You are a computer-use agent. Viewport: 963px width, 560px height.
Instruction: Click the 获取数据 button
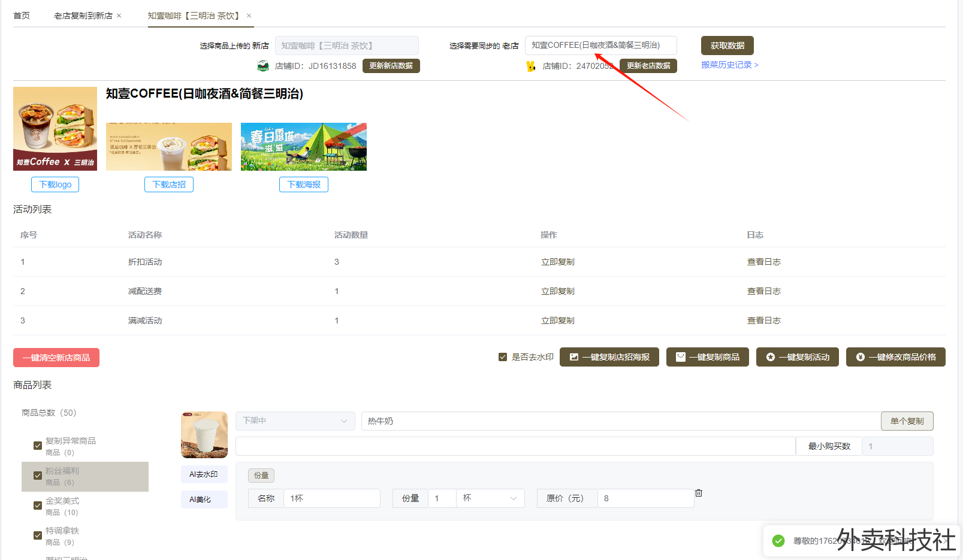(727, 46)
